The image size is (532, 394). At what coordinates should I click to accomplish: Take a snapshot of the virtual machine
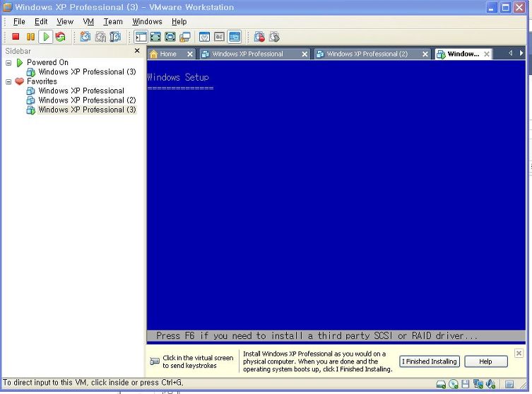click(x=85, y=37)
